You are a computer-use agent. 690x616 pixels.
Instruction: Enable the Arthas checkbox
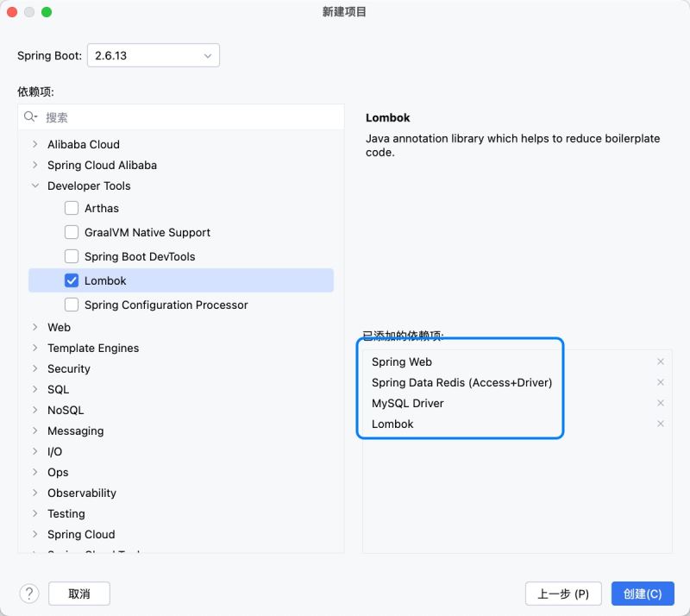[72, 208]
